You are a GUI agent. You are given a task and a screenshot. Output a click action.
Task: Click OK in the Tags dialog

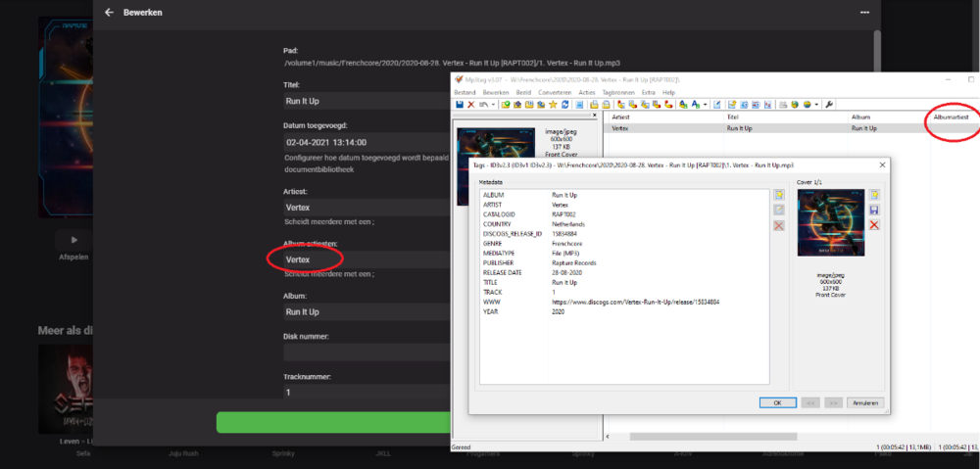(776, 402)
